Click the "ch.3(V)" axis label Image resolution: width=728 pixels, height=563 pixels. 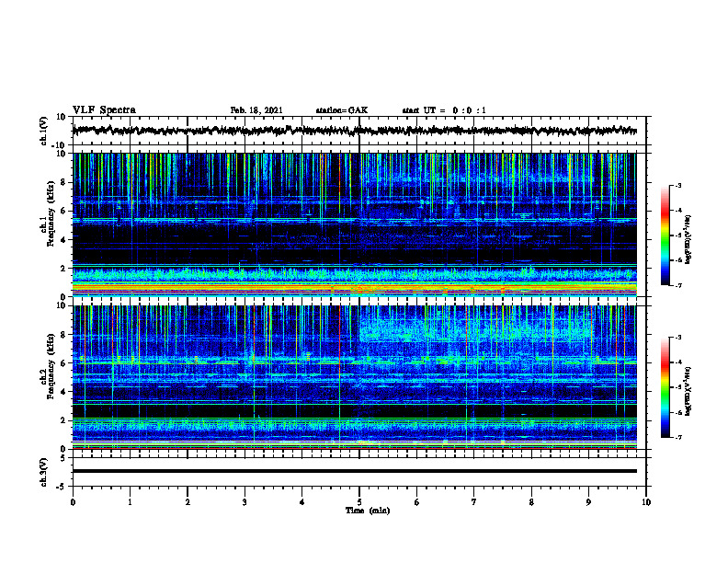tap(44, 472)
